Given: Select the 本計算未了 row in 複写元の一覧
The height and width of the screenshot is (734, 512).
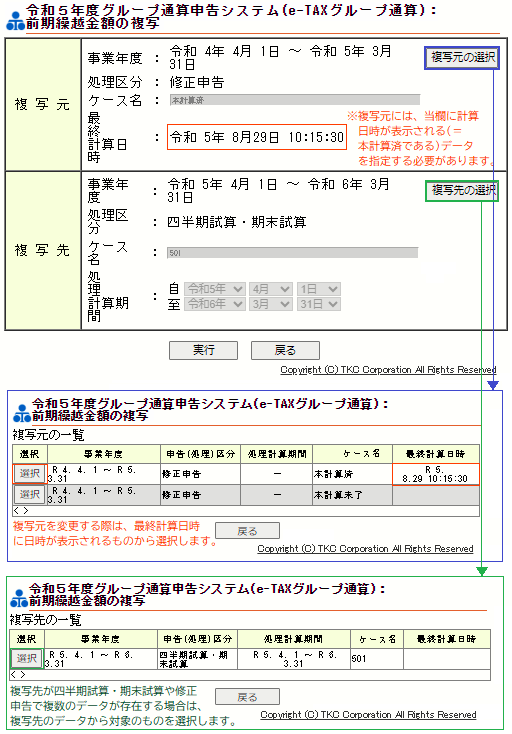Looking at the screenshot, I should (x=29, y=494).
